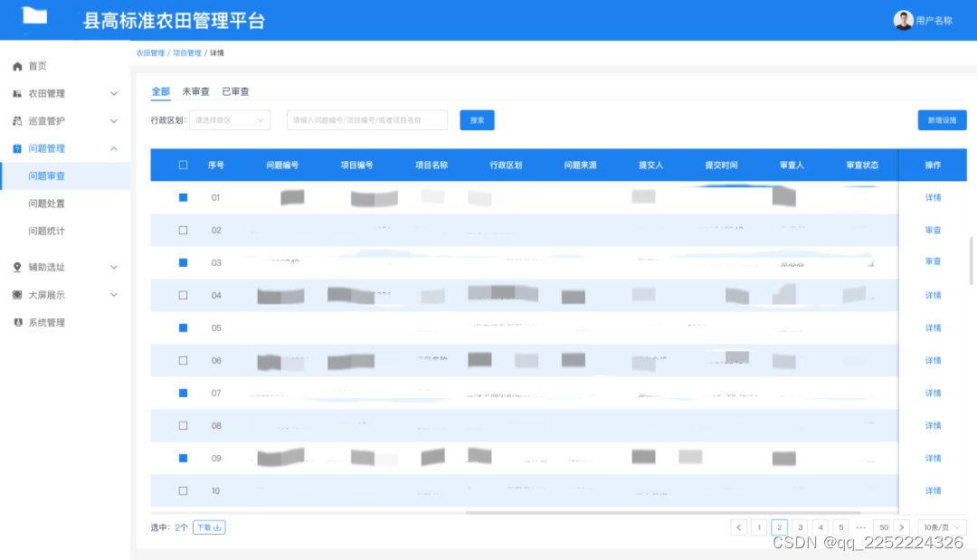Screen dimensions: 977x560
Task: Go to page 4
Action: point(820,527)
